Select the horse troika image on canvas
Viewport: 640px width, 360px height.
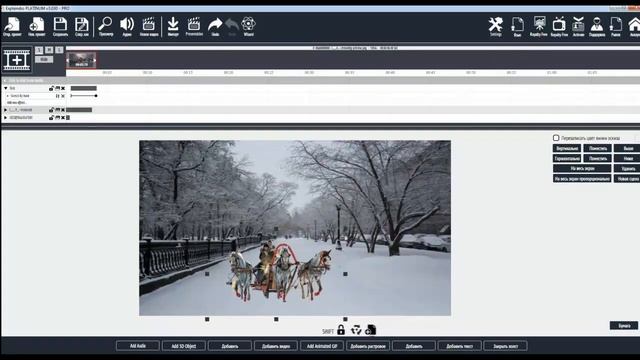279,271
